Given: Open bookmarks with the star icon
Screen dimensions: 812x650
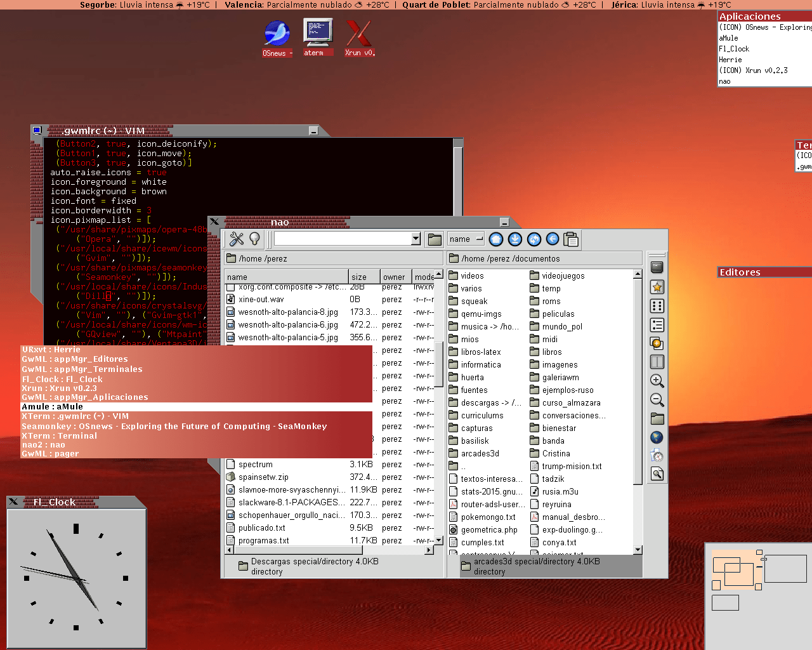Looking at the screenshot, I should [657, 287].
